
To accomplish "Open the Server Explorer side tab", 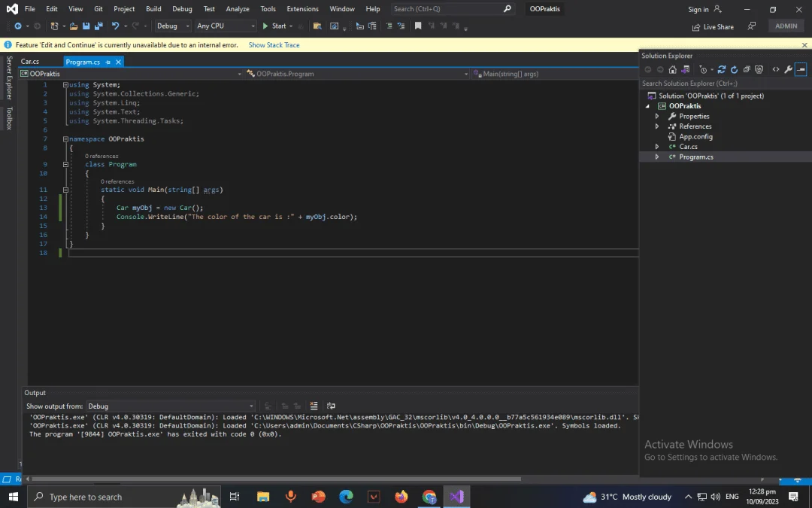I will coord(9,78).
